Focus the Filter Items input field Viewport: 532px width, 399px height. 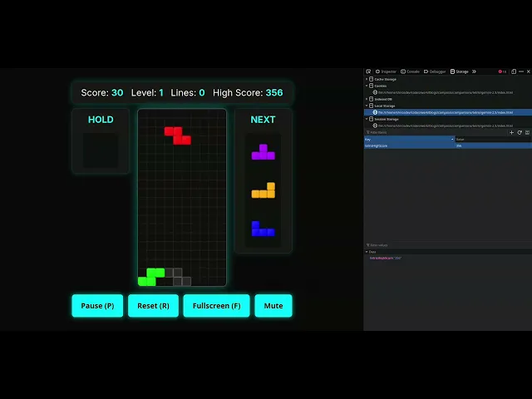436,132
